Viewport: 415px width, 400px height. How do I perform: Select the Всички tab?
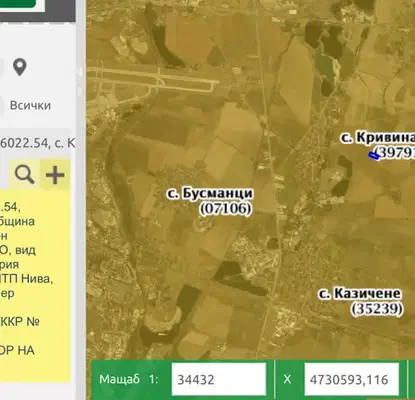click(x=30, y=105)
